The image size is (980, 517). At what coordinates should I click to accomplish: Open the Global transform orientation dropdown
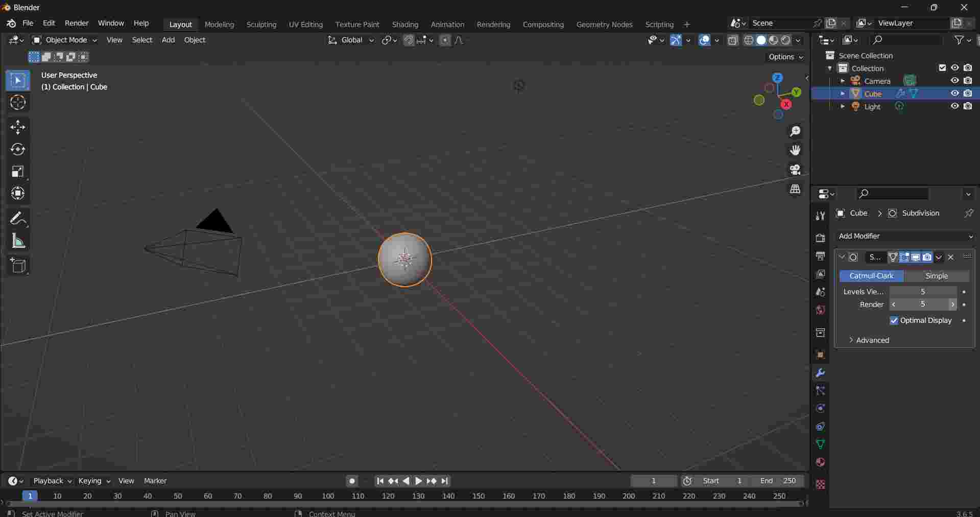pyautogui.click(x=351, y=40)
